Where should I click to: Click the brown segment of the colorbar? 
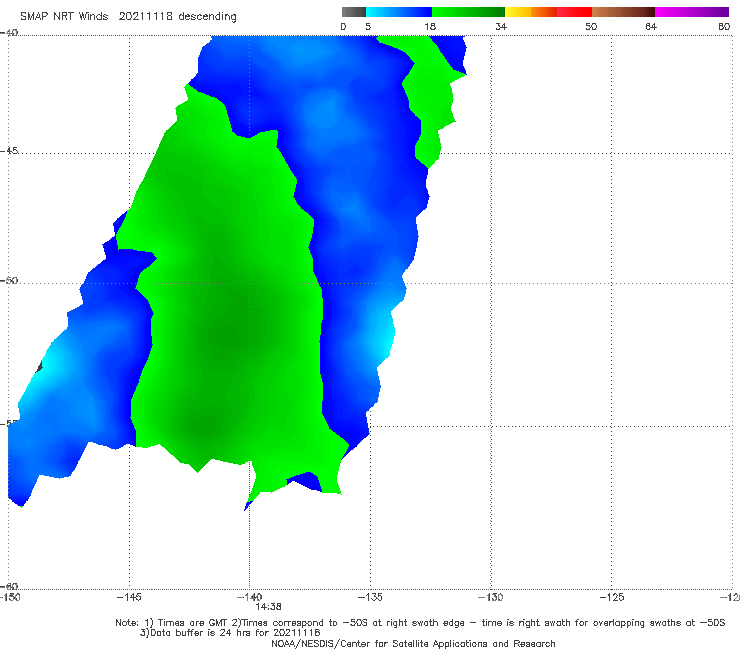(x=623, y=12)
